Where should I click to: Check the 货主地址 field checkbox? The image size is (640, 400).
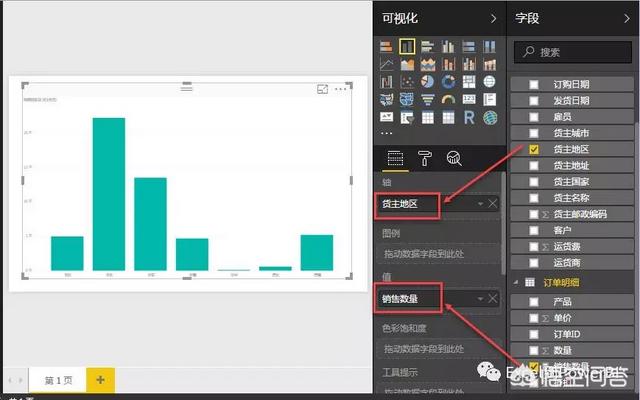534,166
